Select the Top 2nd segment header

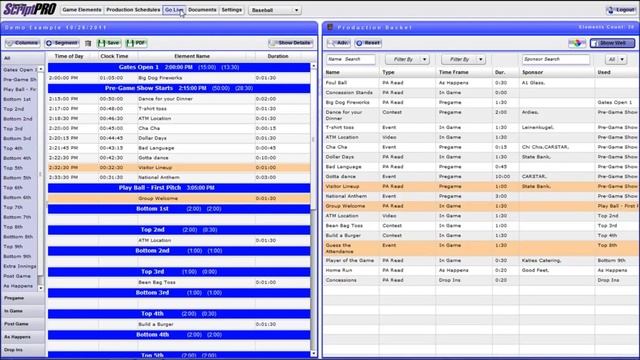[179, 230]
